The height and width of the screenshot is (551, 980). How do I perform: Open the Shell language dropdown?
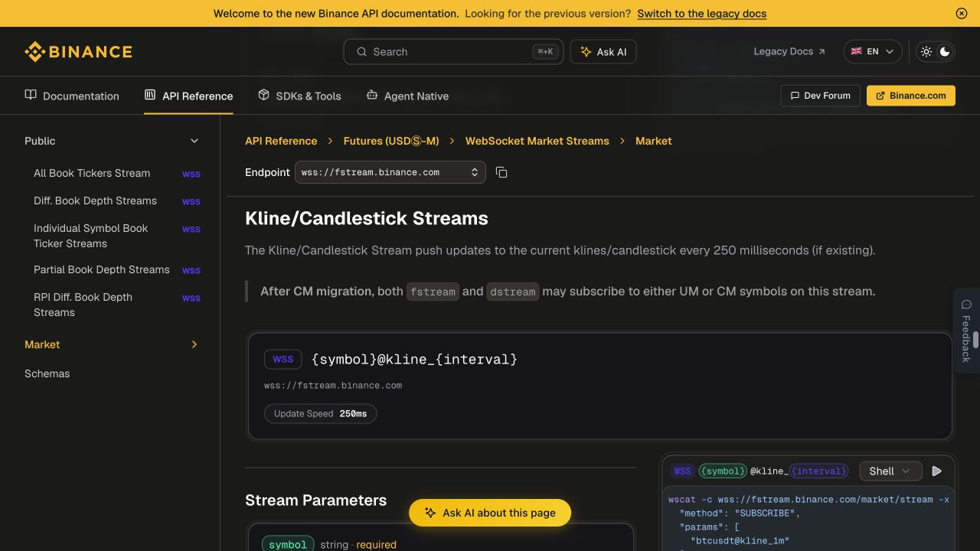[x=890, y=471]
